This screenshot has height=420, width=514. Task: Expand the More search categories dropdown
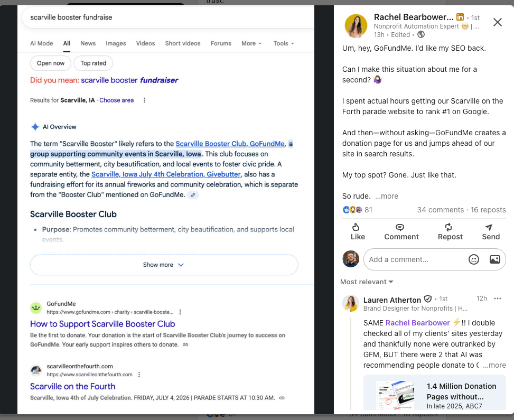click(251, 43)
